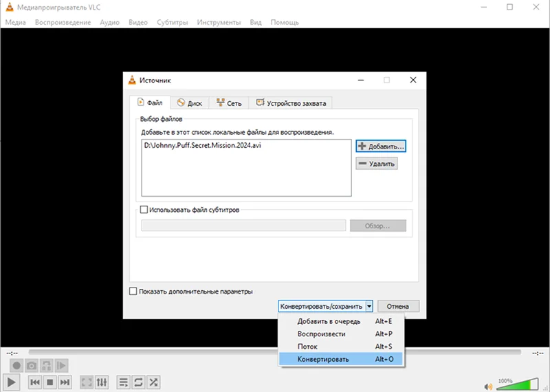This screenshot has height=392, width=550.
Task: Choose Конвертировать menu entry
Action: (x=341, y=359)
